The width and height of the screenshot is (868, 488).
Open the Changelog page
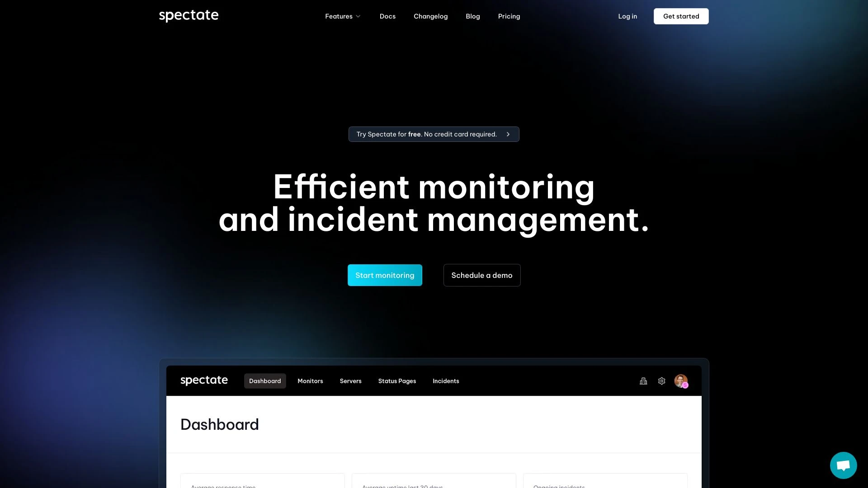tap(430, 16)
